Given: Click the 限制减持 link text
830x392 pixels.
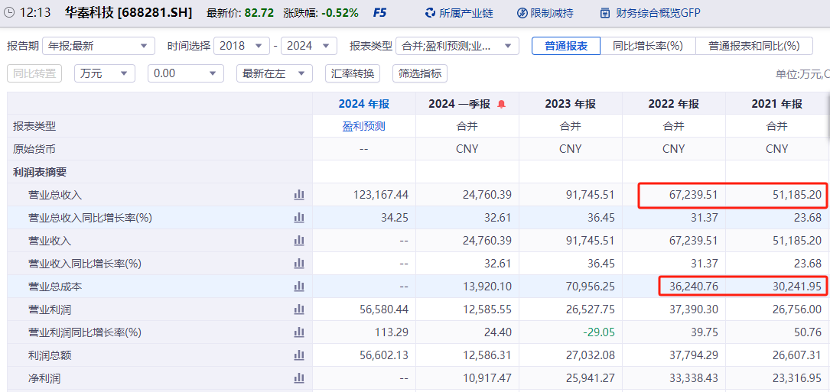Looking at the screenshot, I should (553, 13).
